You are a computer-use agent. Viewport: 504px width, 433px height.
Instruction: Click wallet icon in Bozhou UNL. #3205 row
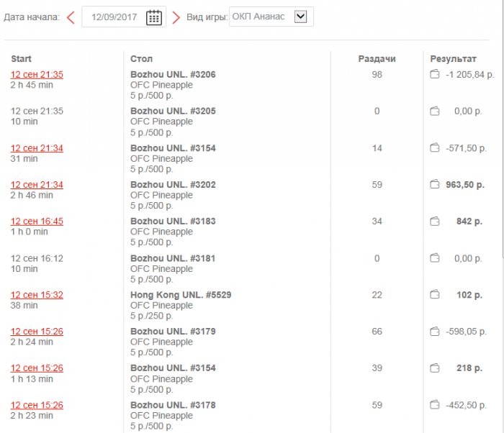pyautogui.click(x=435, y=111)
